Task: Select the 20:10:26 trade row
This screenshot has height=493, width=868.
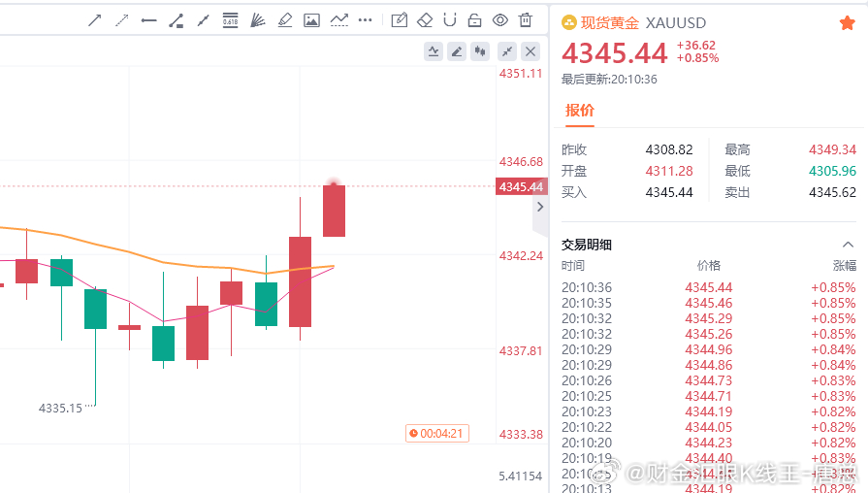Action: click(709, 380)
